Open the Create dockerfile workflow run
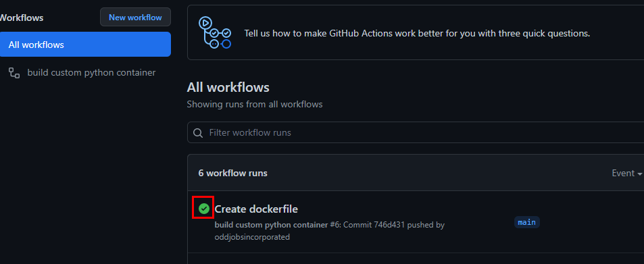The width and height of the screenshot is (644, 264). click(256, 209)
